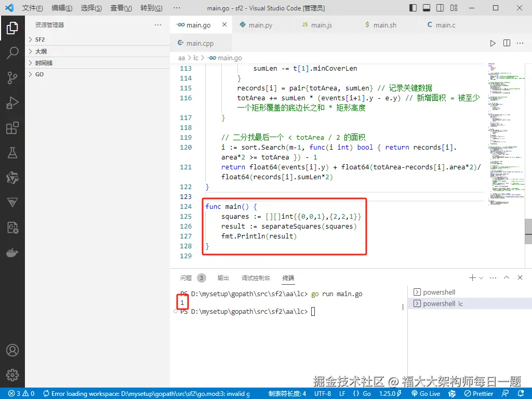Open the 选择(S) menu
This screenshot has width=532, height=399.
click(91, 8)
